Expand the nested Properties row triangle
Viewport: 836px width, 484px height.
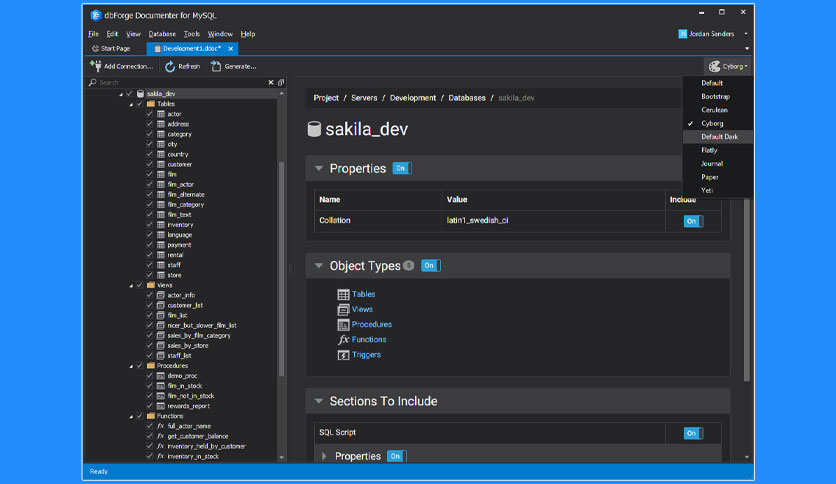[x=324, y=456]
